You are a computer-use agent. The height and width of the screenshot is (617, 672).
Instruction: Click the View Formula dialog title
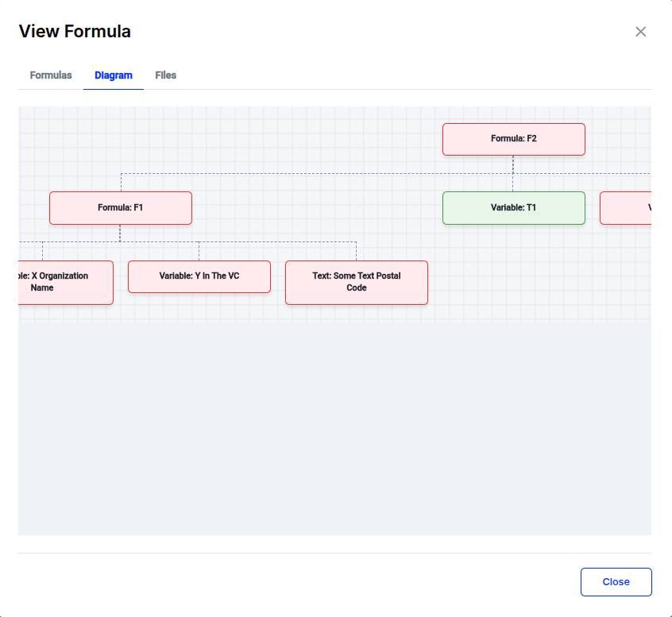pyautogui.click(x=75, y=32)
